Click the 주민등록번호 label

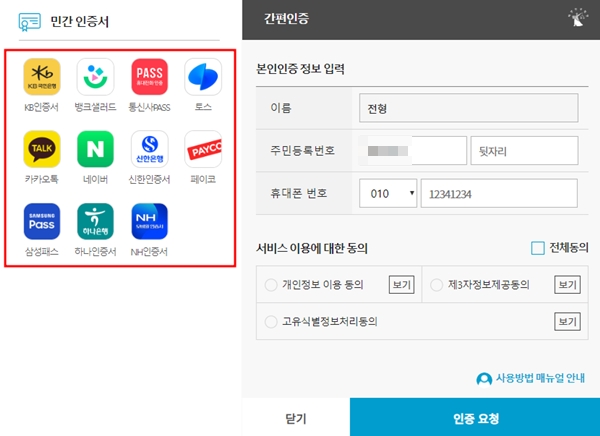(x=303, y=150)
